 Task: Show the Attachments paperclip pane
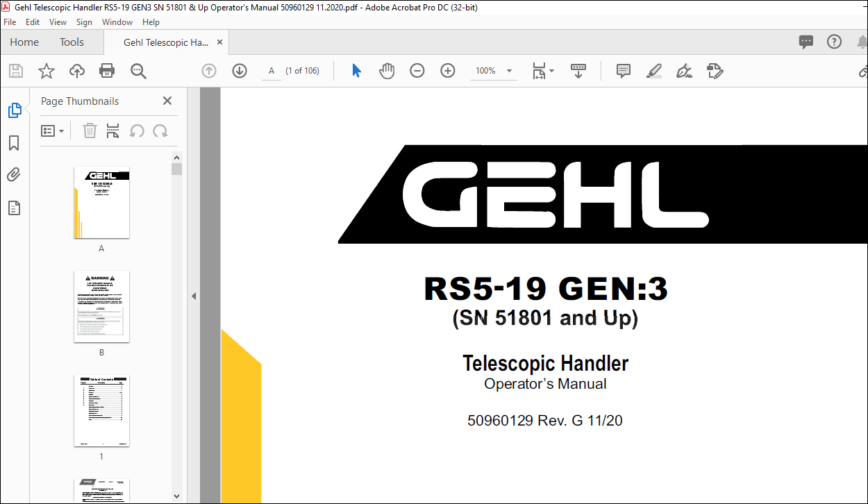[14, 175]
